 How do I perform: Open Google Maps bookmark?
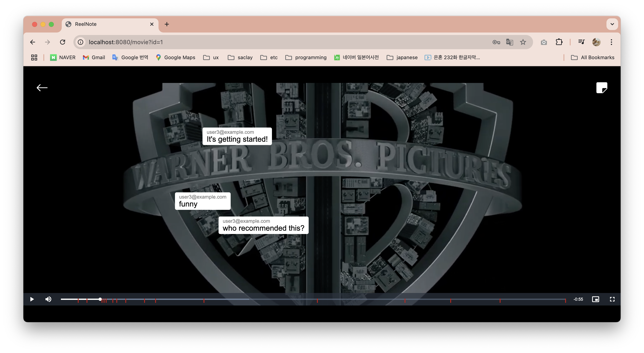pos(175,58)
